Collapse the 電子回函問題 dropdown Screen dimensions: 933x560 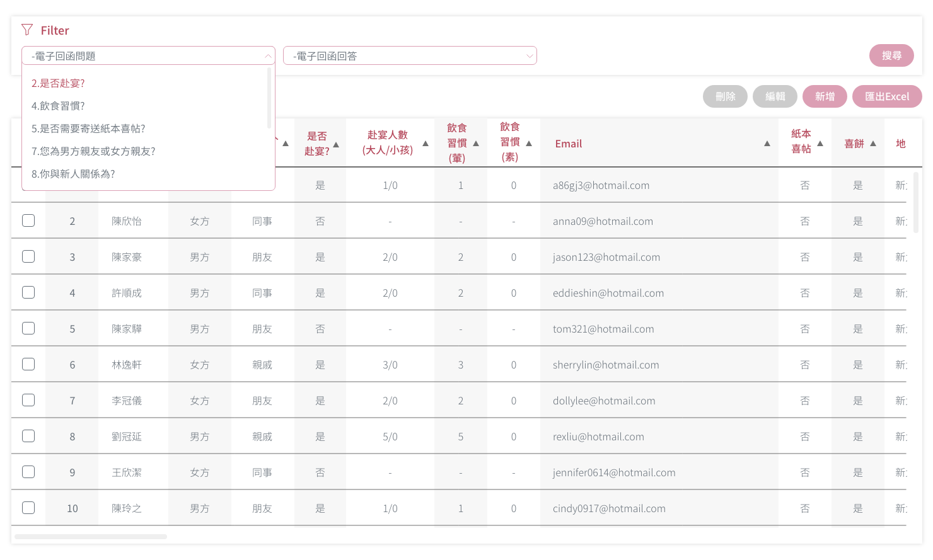[268, 56]
